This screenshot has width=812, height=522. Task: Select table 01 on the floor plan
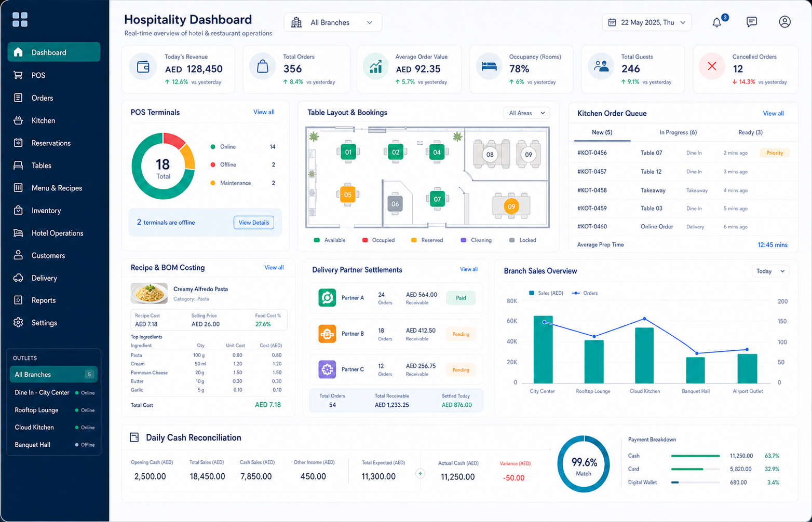point(348,152)
